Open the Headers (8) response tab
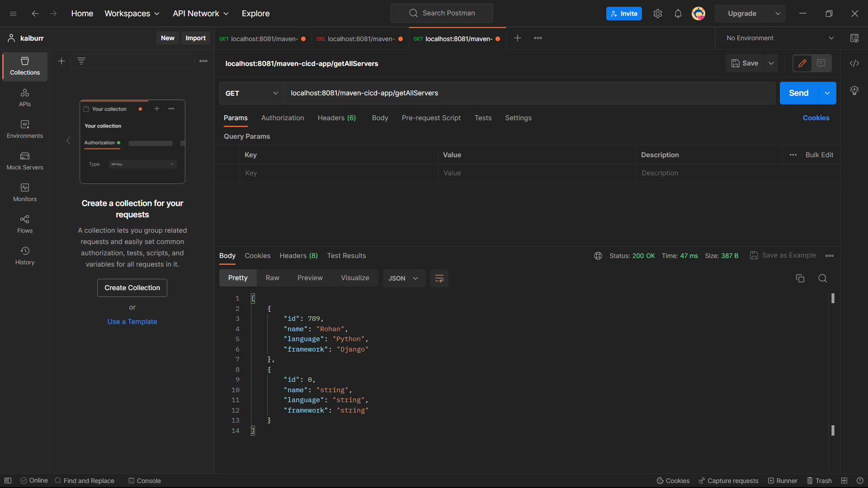 coord(298,256)
